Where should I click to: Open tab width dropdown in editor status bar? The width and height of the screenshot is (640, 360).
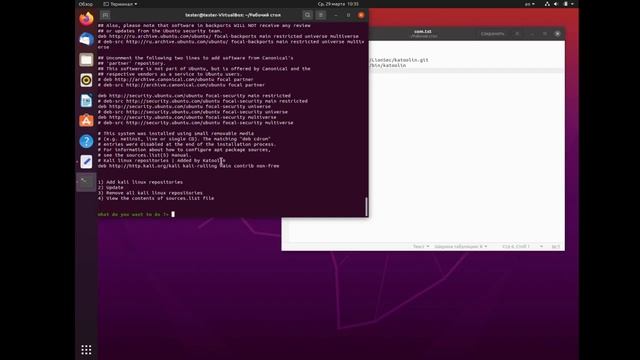[460, 247]
